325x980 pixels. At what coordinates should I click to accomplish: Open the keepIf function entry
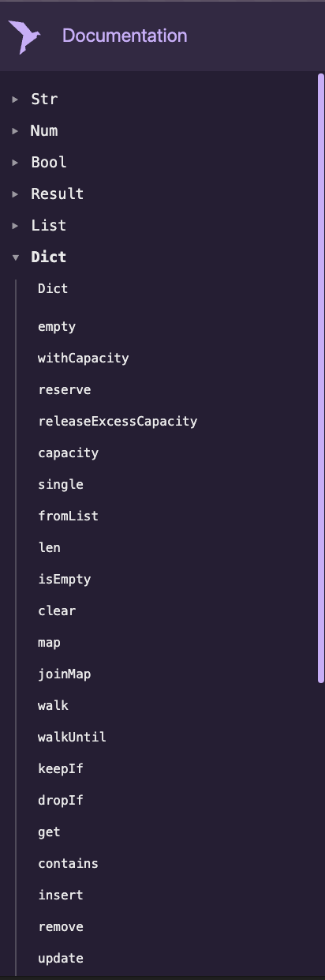(61, 768)
